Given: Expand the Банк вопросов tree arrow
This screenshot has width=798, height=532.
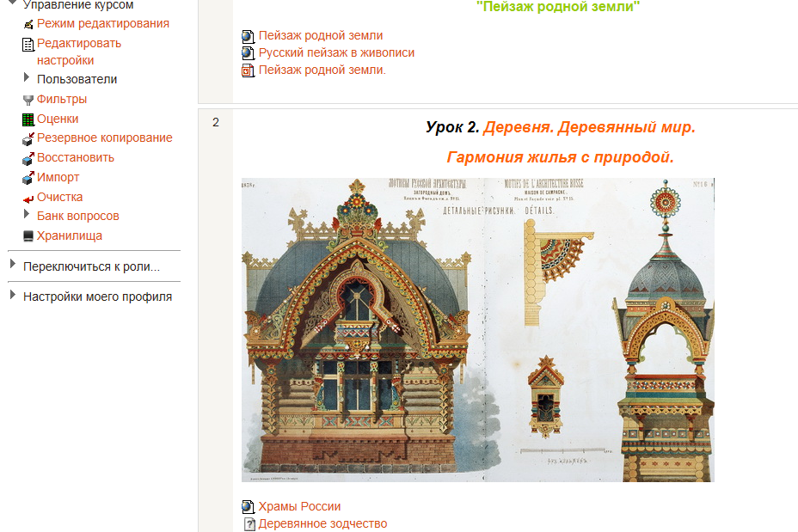Looking at the screenshot, I should coord(27,214).
